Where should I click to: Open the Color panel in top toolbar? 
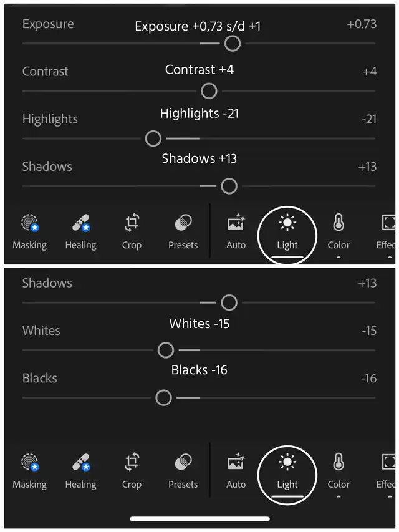click(339, 231)
